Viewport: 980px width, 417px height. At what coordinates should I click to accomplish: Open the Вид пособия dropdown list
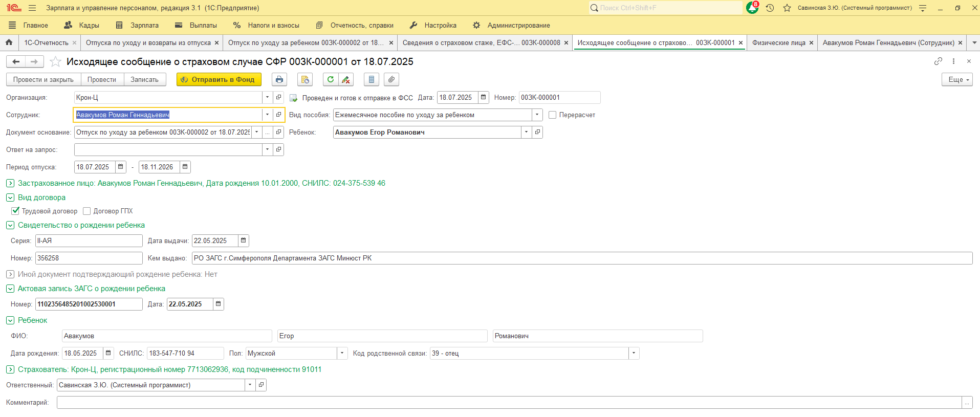(537, 115)
